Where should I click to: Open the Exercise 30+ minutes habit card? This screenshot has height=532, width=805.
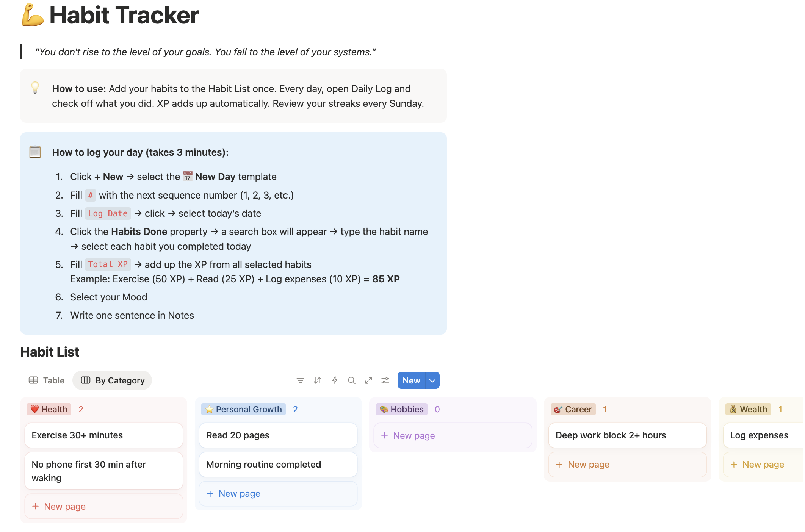(x=103, y=435)
